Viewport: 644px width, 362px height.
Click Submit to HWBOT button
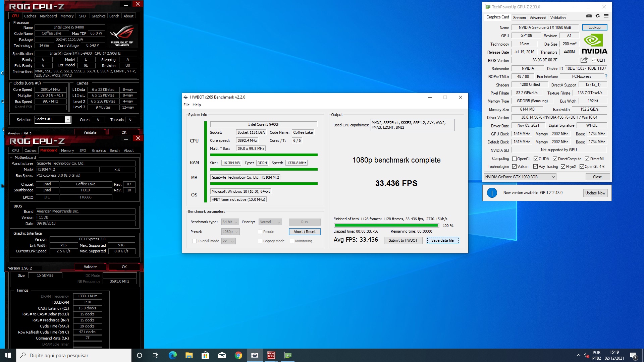403,240
